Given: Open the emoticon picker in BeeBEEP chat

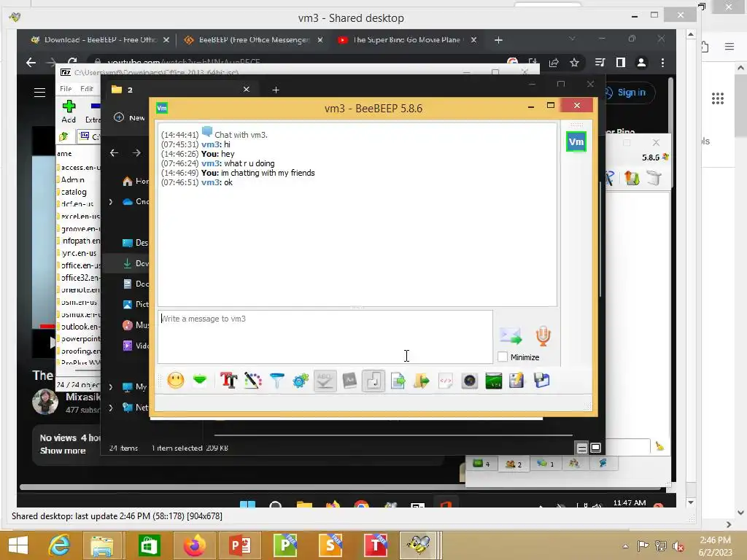Looking at the screenshot, I should (176, 381).
